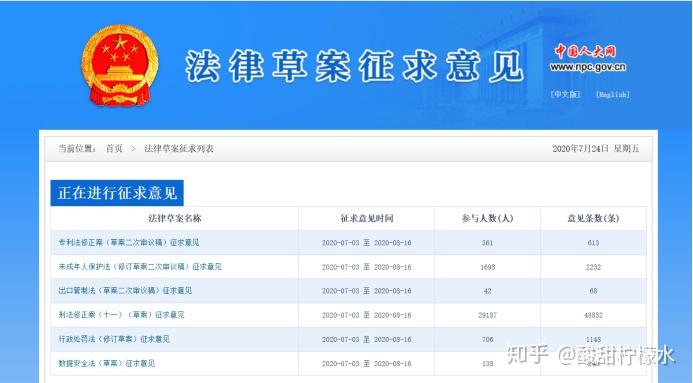Open 专利法修正案（草案二次审议稿）征求意见 link

(129, 243)
